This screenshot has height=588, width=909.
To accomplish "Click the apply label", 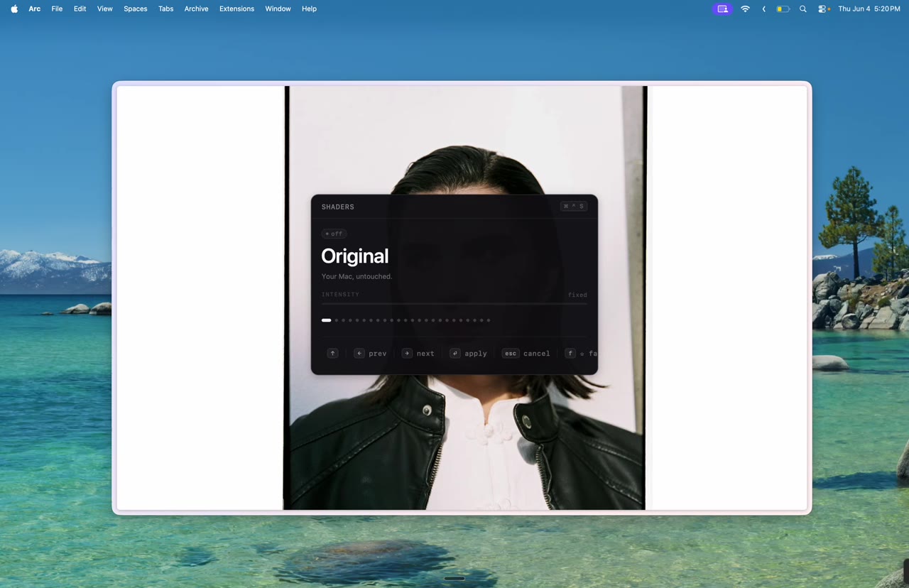I will point(476,354).
